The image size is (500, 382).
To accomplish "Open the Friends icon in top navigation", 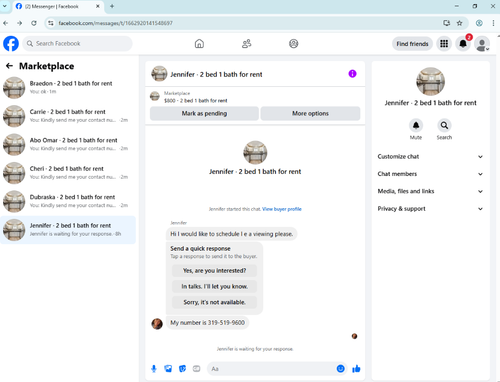I will click(246, 44).
